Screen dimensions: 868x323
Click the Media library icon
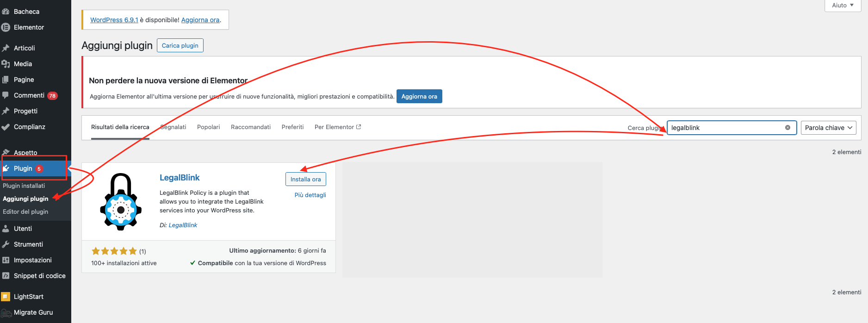tap(6, 64)
